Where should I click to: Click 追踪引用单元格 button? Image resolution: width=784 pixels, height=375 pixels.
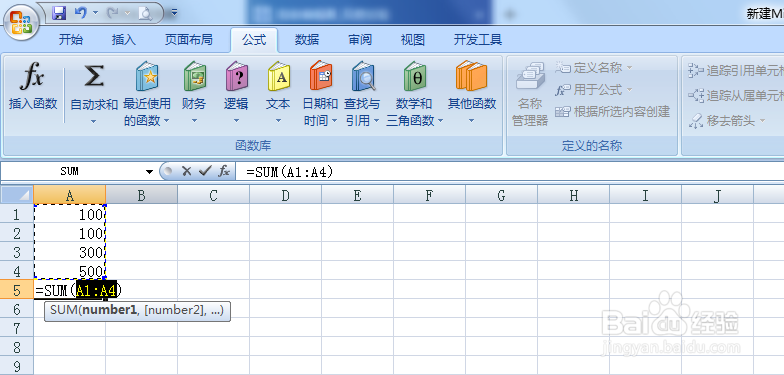[735, 70]
